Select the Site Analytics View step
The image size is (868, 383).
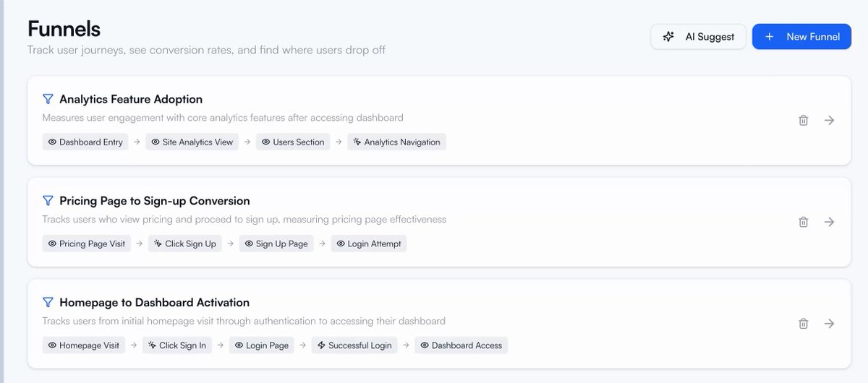(x=192, y=142)
